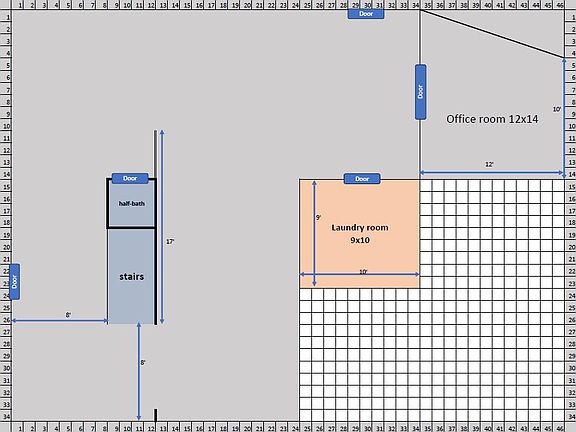Select the Door shape on the top wall

pyautogui.click(x=366, y=14)
